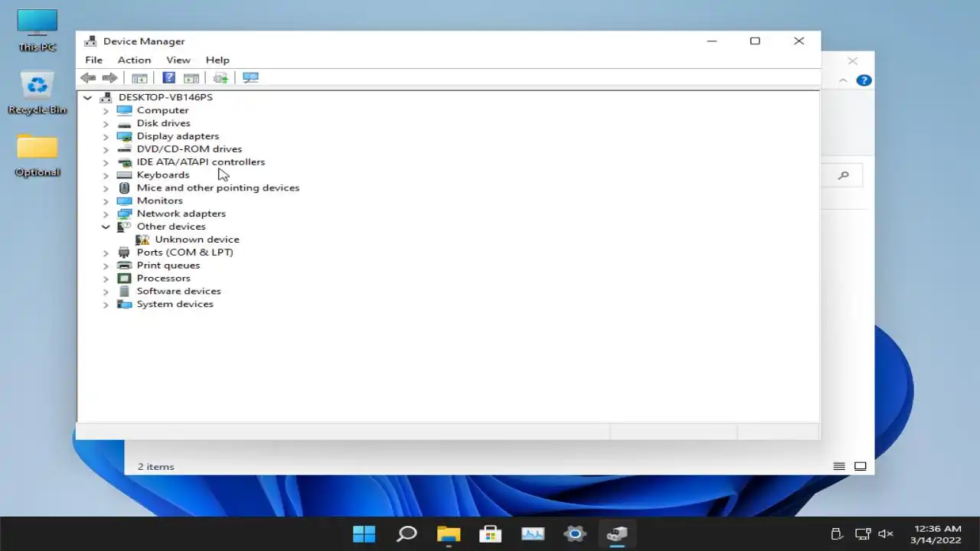Click the network tray icon
Screen dimensions: 980x551
pyautogui.click(x=863, y=533)
